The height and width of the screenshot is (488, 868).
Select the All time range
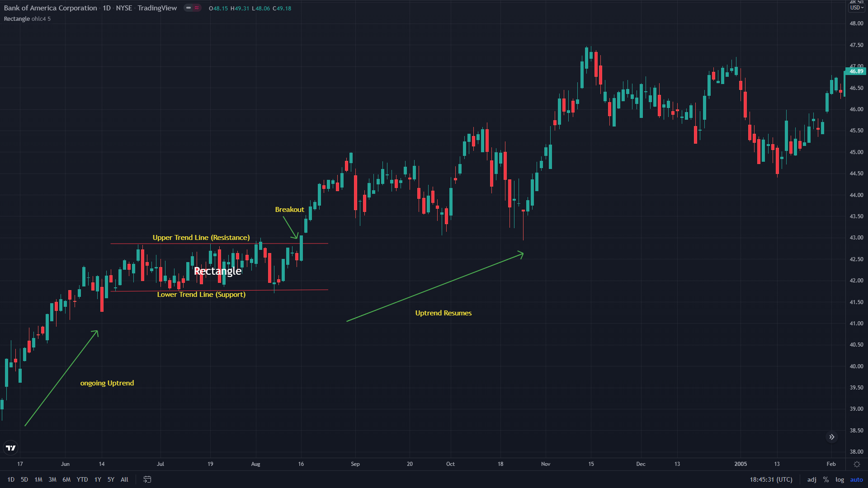[124, 479]
